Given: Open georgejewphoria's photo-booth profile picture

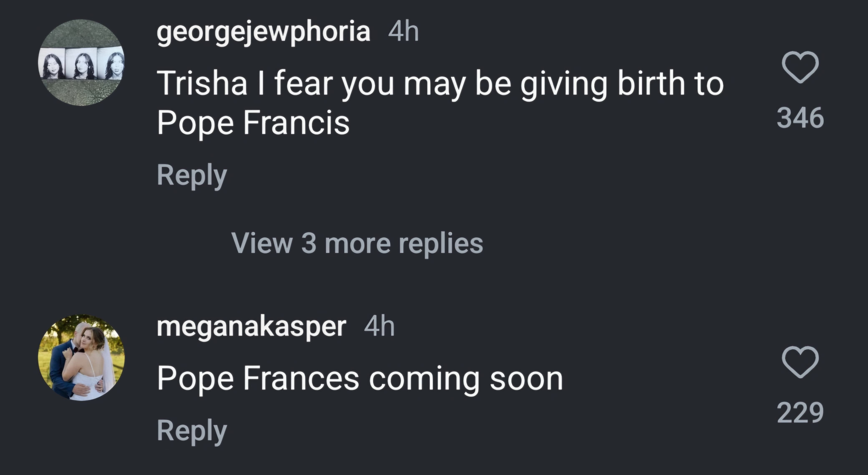Looking at the screenshot, I should tap(81, 63).
